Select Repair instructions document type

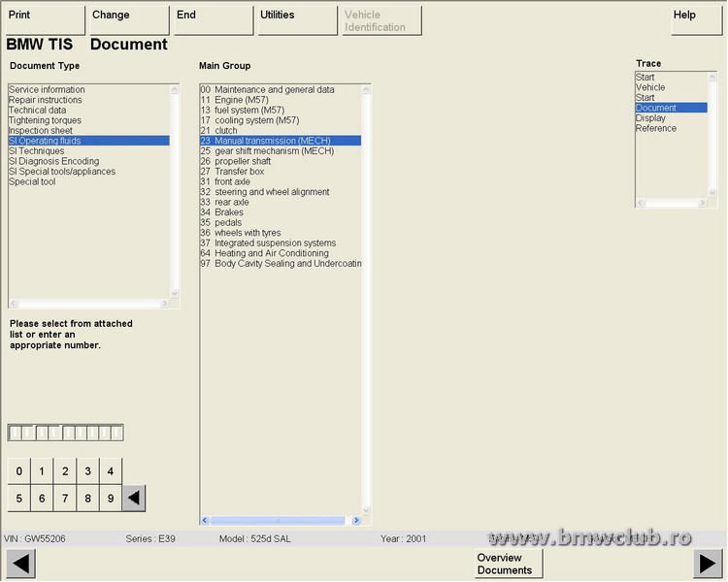coord(88,100)
